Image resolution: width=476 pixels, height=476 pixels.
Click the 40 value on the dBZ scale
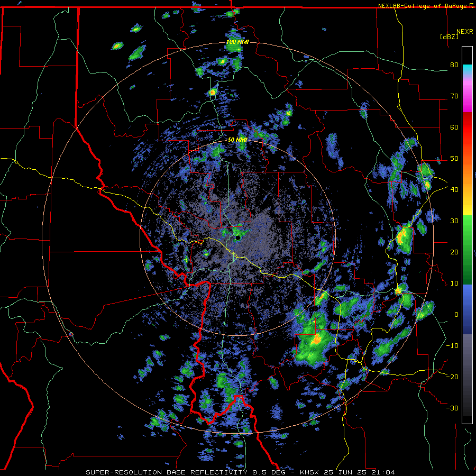454,190
